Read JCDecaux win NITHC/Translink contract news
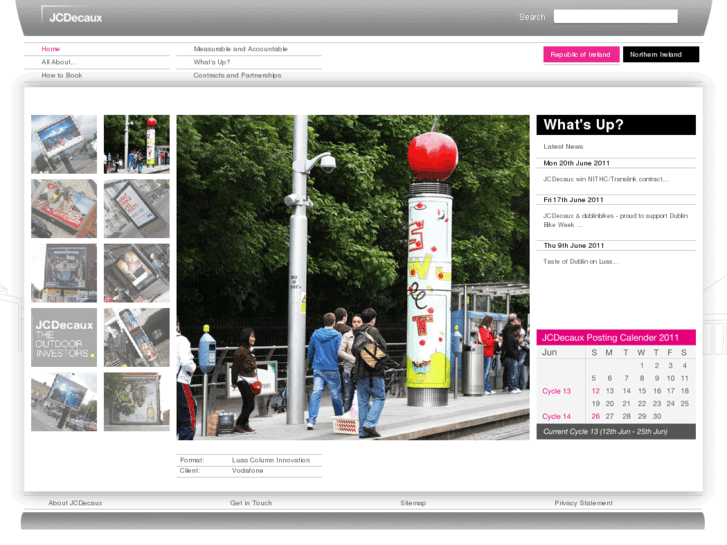Image resolution: width=727 pixels, height=545 pixels. [x=606, y=179]
